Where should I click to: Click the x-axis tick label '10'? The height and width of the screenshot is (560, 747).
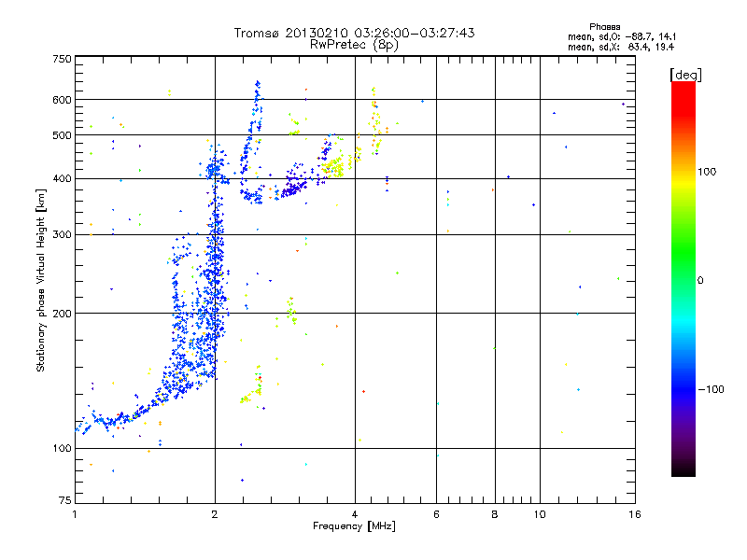point(540,514)
